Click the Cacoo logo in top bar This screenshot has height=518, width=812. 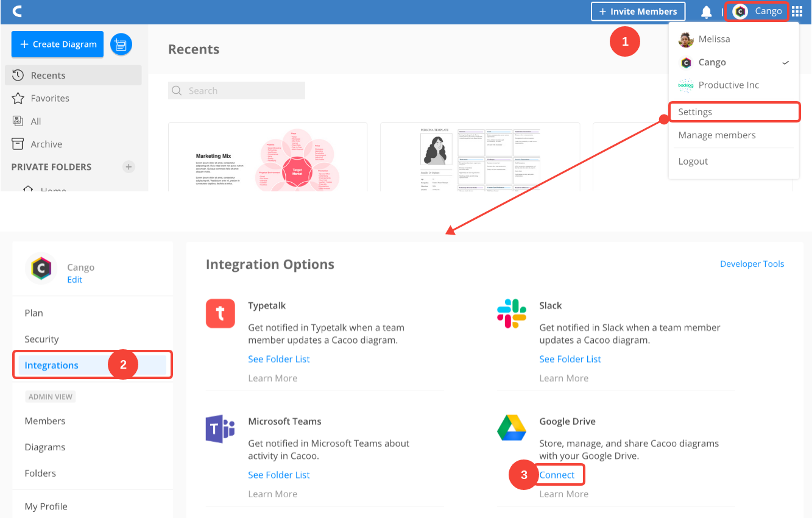[17, 11]
